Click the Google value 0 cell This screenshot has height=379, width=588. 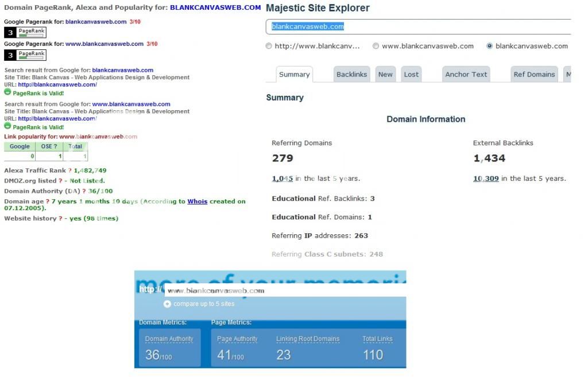[x=20, y=156]
